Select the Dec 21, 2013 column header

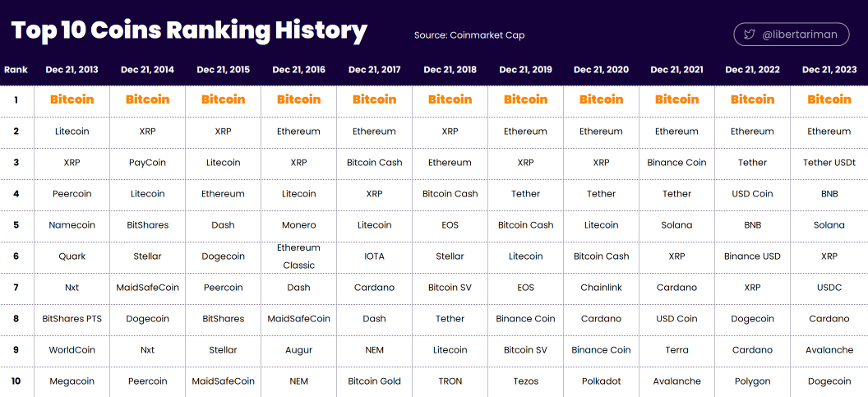[72, 70]
